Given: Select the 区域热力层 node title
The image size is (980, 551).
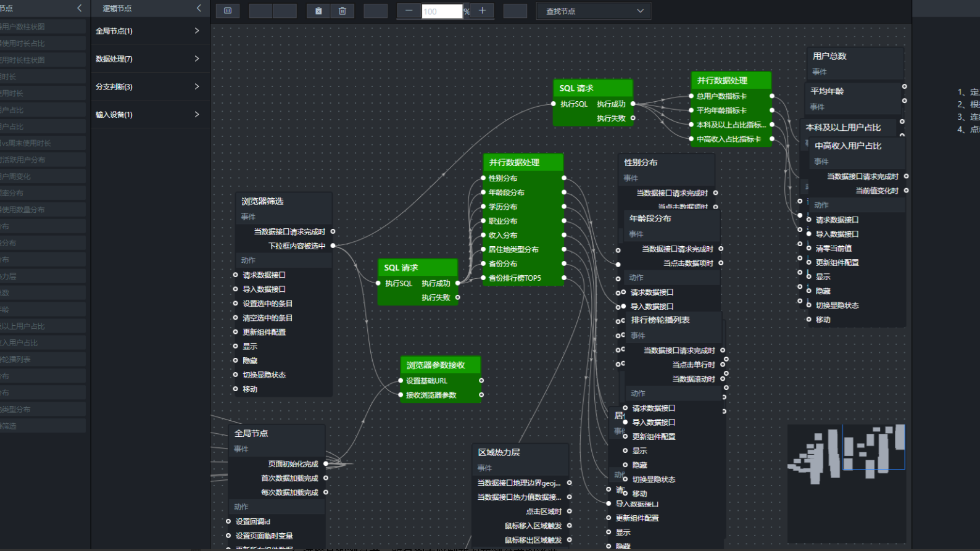Looking at the screenshot, I should 499,452.
